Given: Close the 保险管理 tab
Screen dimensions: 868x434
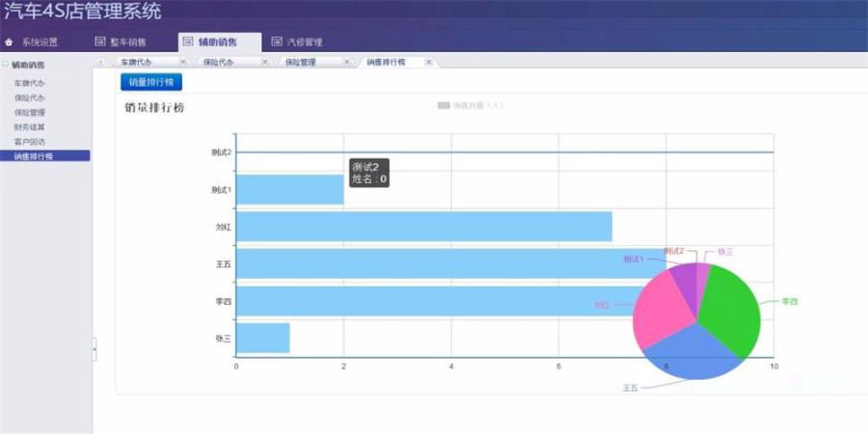Looking at the screenshot, I should coord(347,63).
